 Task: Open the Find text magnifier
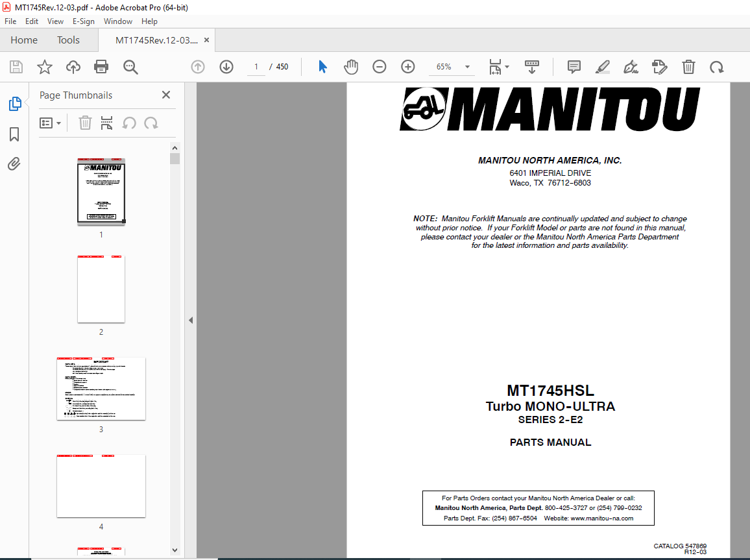(x=130, y=67)
